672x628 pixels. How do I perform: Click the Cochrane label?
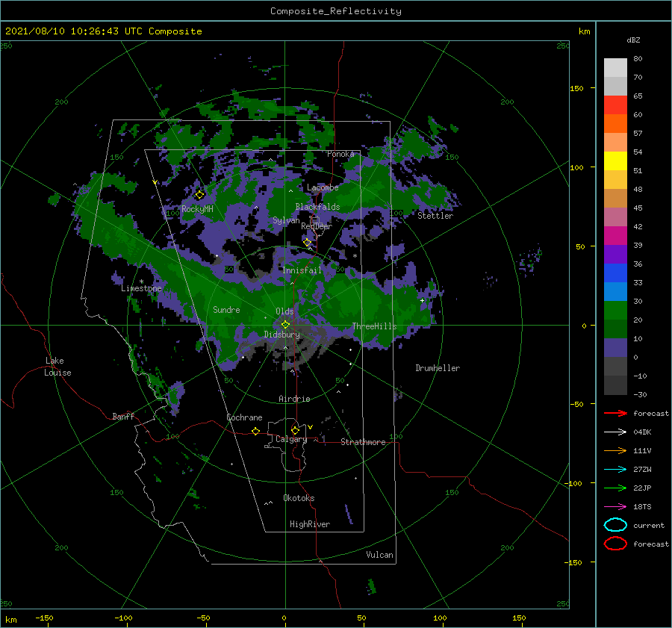(244, 417)
